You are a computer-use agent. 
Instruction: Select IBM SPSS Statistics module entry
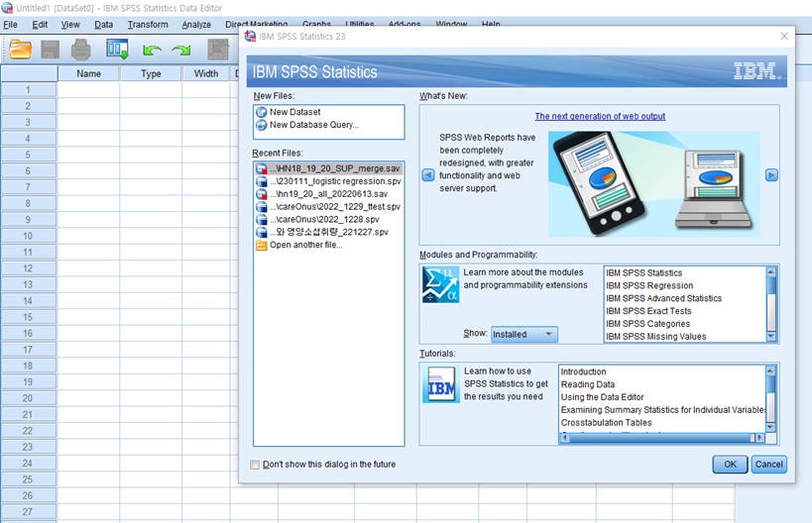point(643,273)
